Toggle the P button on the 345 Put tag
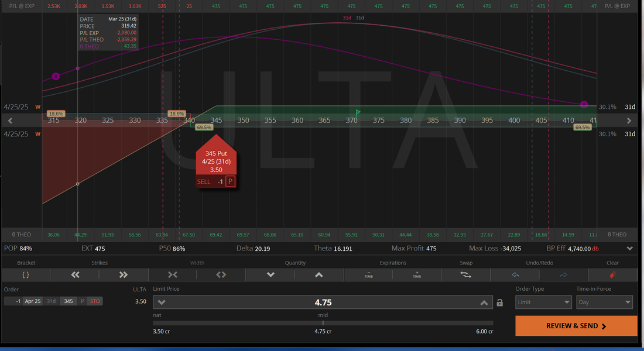Screen dimensions: 644x351 coord(231,181)
